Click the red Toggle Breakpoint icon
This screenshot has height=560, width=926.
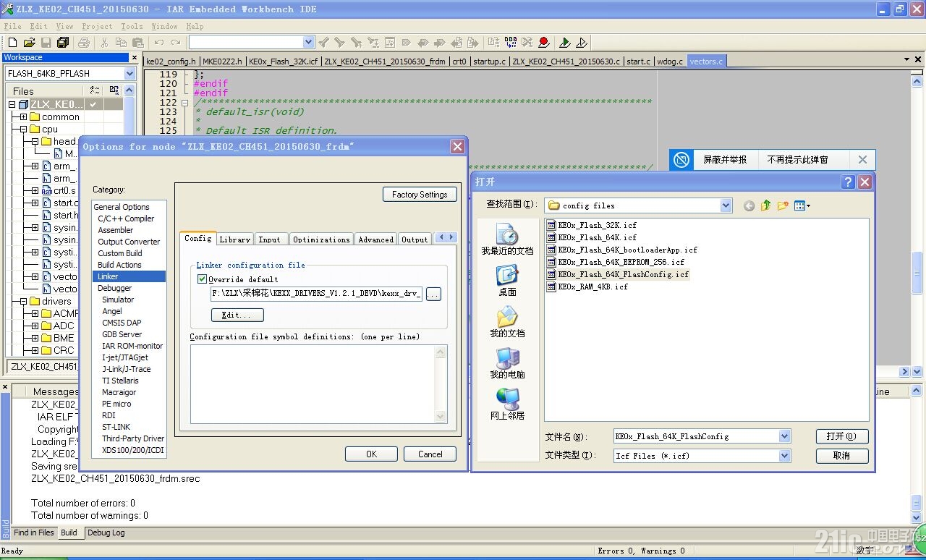pyautogui.click(x=544, y=43)
